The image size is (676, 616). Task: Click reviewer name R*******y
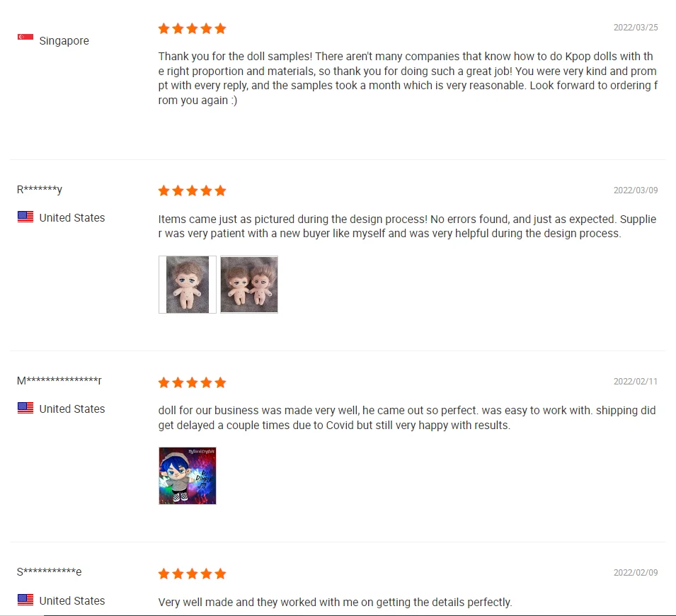(x=40, y=189)
